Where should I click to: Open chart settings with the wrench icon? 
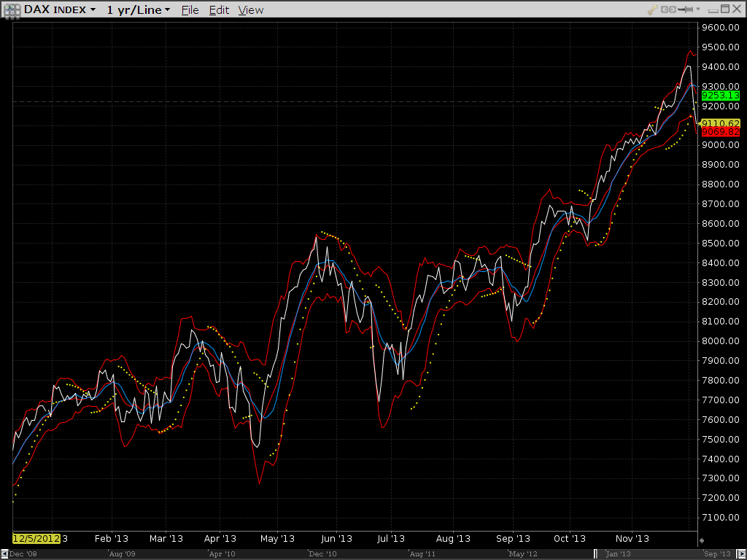pyautogui.click(x=652, y=9)
